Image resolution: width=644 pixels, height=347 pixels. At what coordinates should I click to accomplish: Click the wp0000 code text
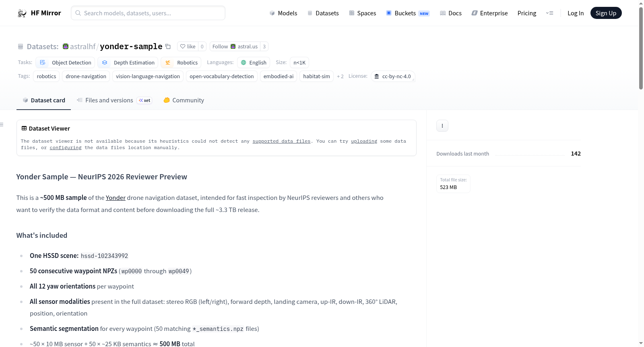(132, 271)
